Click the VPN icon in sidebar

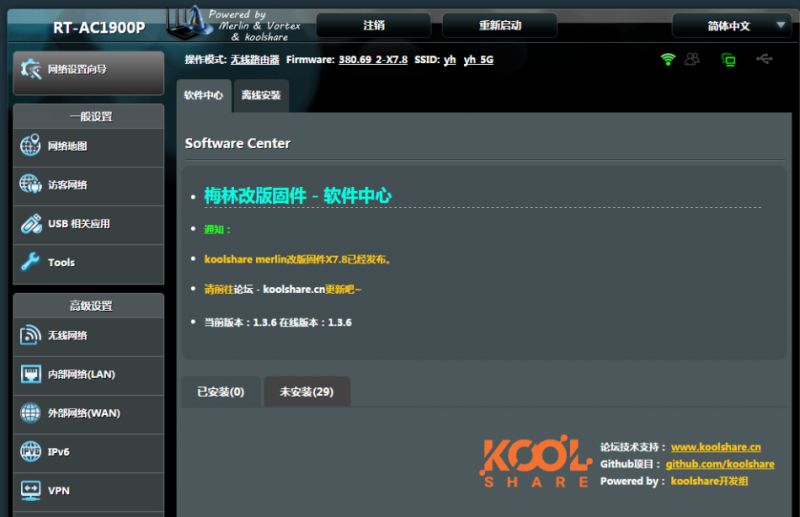[x=31, y=491]
